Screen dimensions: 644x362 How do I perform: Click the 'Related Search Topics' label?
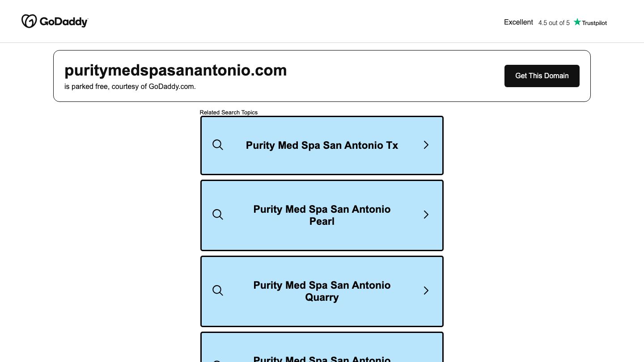tap(229, 112)
